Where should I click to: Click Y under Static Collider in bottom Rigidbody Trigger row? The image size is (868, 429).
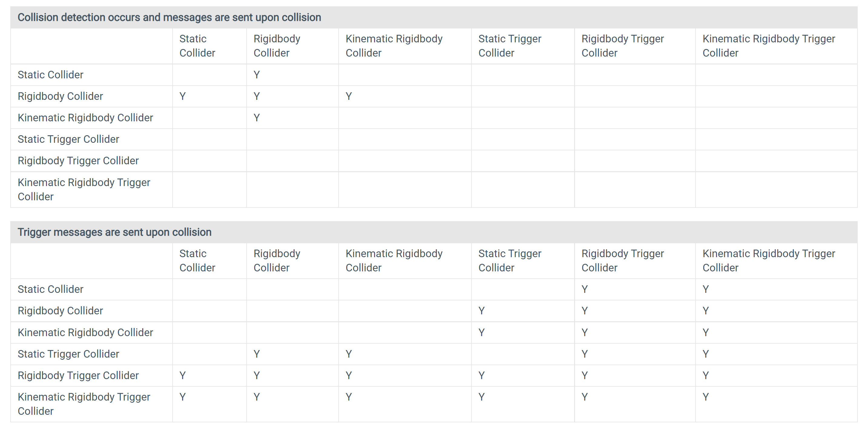click(x=182, y=375)
